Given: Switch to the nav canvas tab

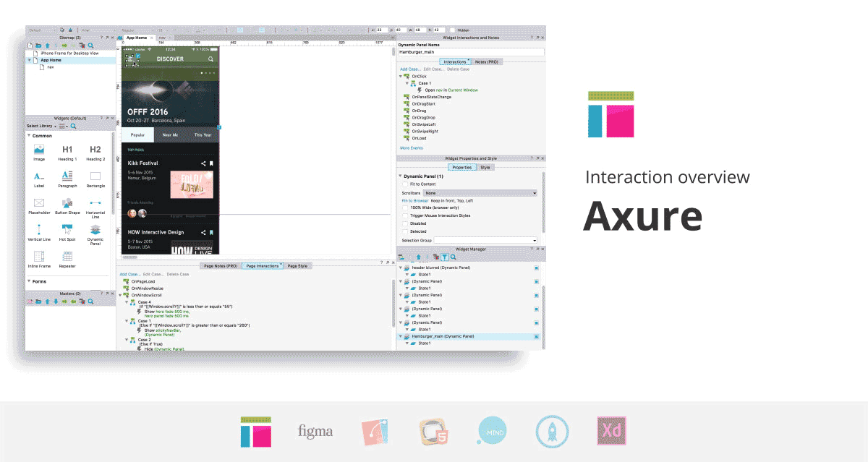Looking at the screenshot, I should pyautogui.click(x=163, y=37).
